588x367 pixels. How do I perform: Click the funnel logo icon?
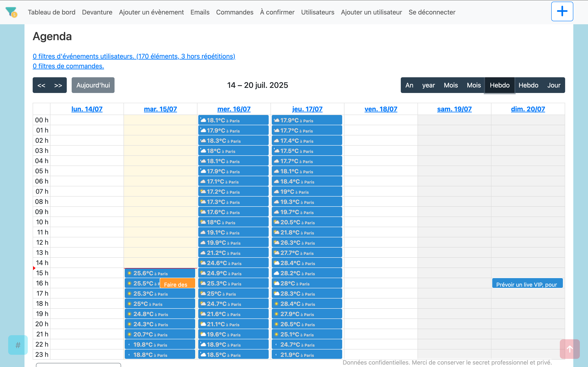tap(11, 12)
